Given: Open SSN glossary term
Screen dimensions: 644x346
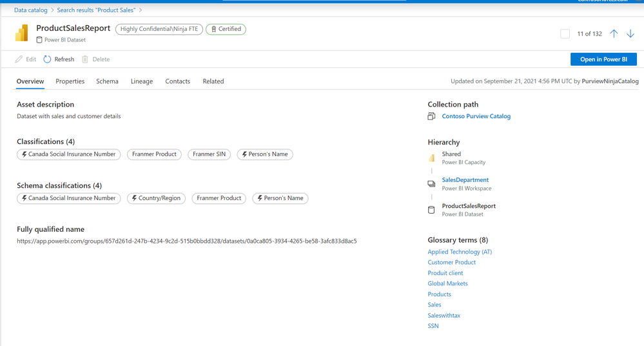Looking at the screenshot, I should 433,326.
